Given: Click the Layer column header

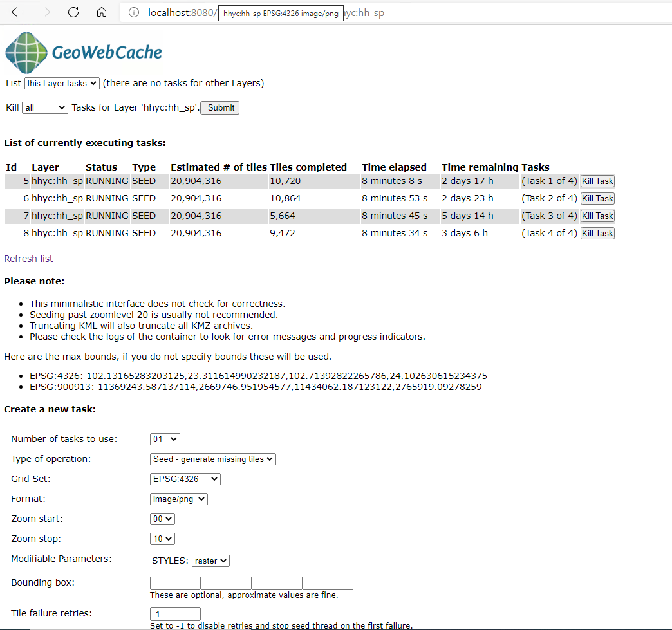Looking at the screenshot, I should [x=45, y=167].
